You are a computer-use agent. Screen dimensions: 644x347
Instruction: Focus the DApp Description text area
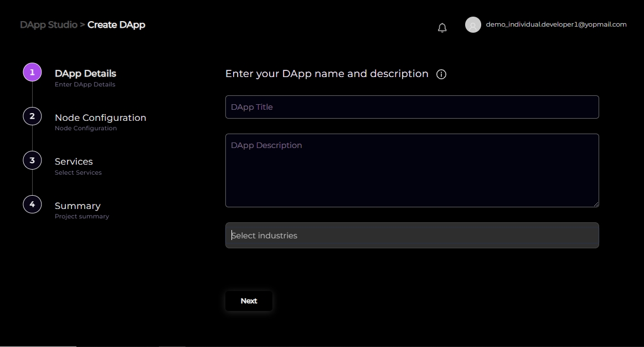pos(412,170)
